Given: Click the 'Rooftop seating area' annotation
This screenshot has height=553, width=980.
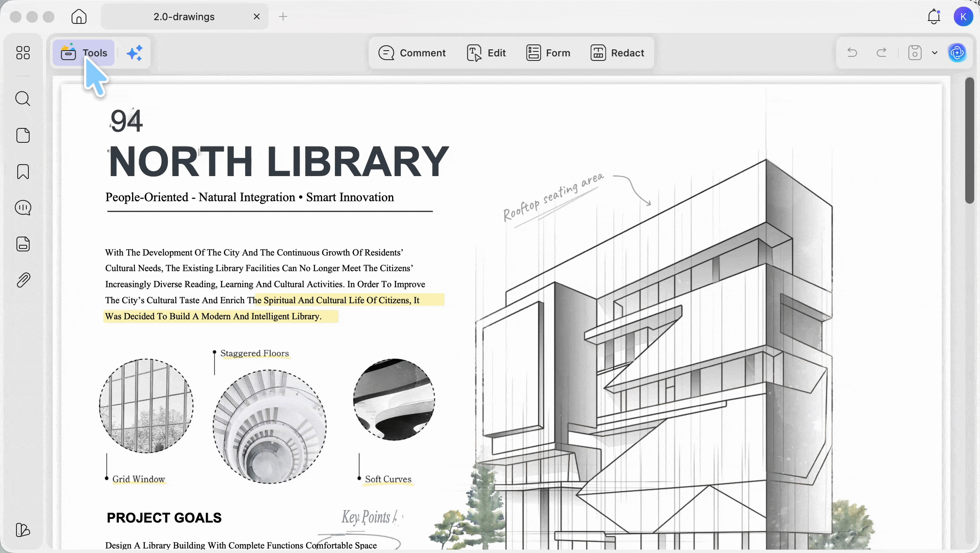Looking at the screenshot, I should (554, 197).
